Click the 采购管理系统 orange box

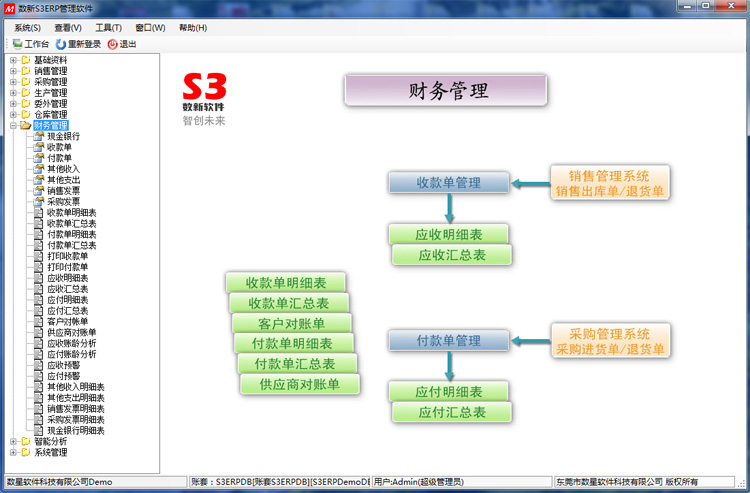610,340
